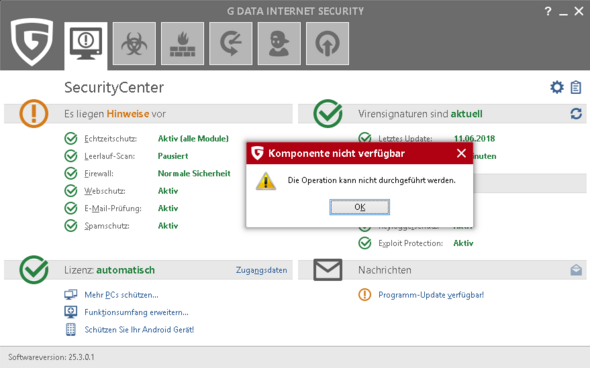
Task: Click the green checkmark beside Lizenz
Action: coord(34,269)
